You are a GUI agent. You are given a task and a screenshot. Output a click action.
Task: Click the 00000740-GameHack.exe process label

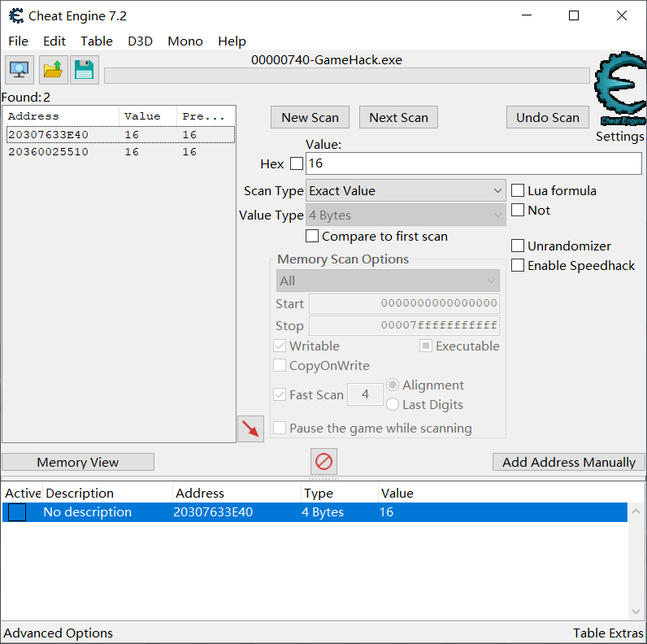coord(327,60)
